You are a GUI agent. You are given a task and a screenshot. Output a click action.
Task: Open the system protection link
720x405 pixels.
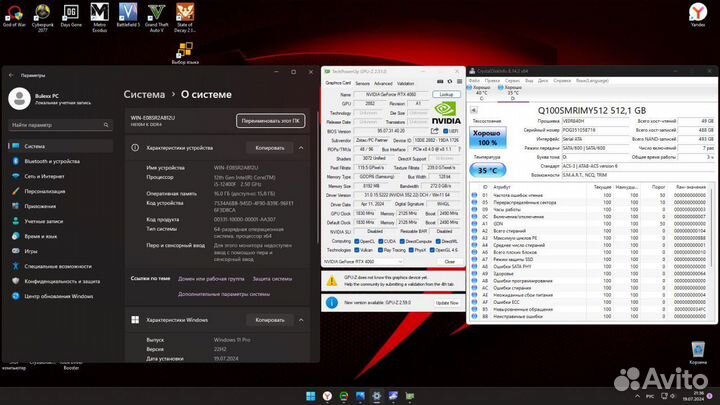[272, 279]
